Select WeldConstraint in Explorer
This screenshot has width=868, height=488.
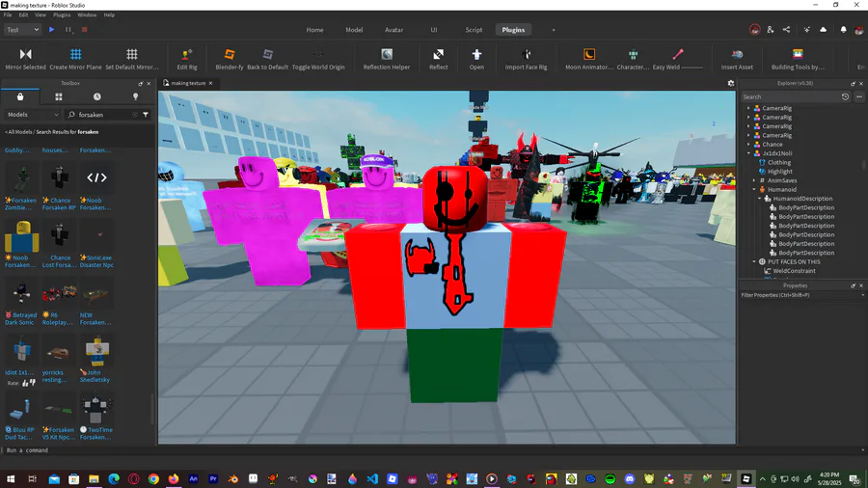pos(794,271)
